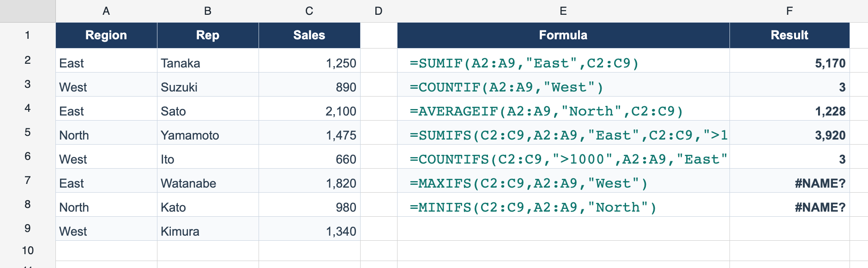Select cell containing Watanabe
The width and height of the screenshot is (868, 268).
tap(208, 181)
